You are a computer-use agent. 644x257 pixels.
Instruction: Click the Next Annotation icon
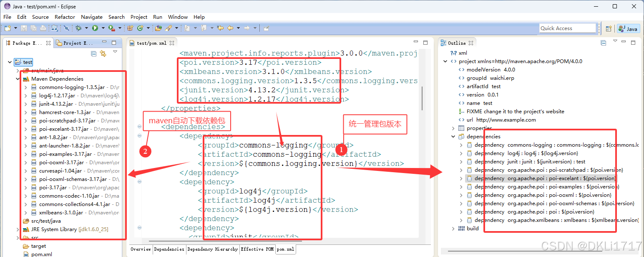[x=187, y=28]
